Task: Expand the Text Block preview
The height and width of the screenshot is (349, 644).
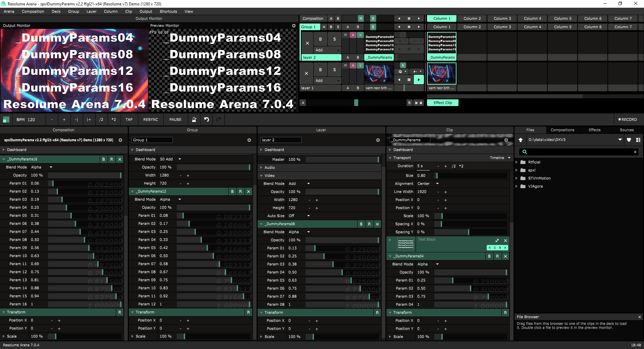Action: click(x=497, y=241)
